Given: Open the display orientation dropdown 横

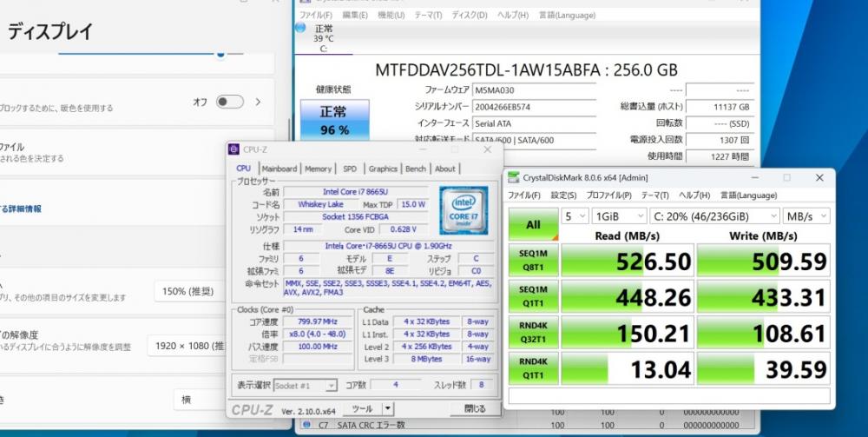Looking at the screenshot, I should [201, 400].
